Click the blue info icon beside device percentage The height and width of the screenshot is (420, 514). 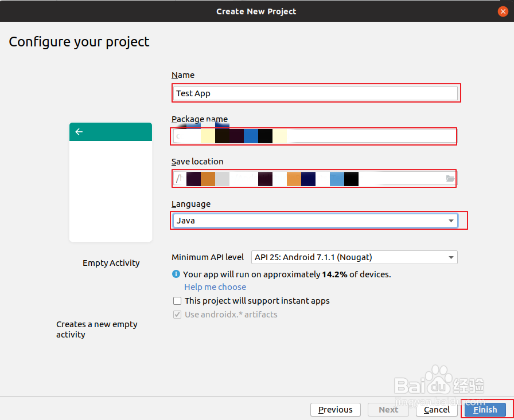point(177,274)
